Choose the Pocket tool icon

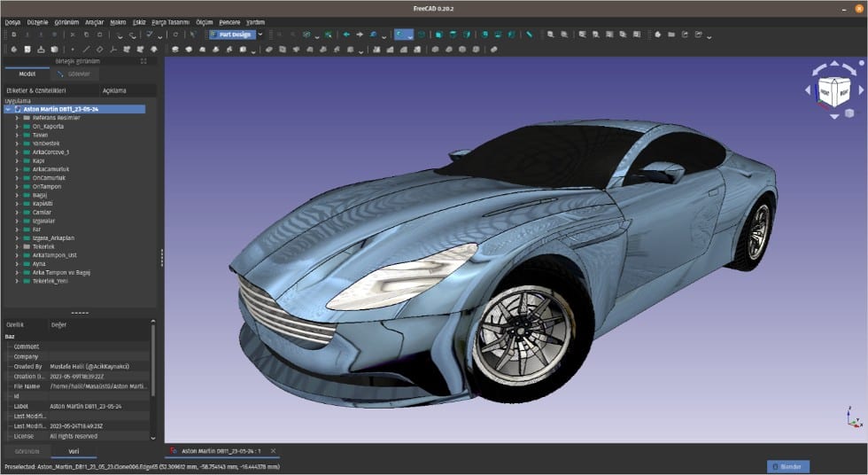269,50
